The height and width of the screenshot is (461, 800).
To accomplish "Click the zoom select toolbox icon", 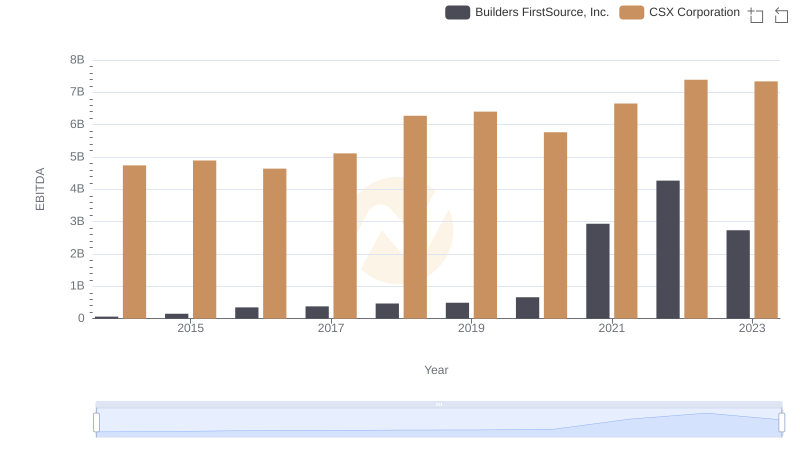I will [x=756, y=15].
